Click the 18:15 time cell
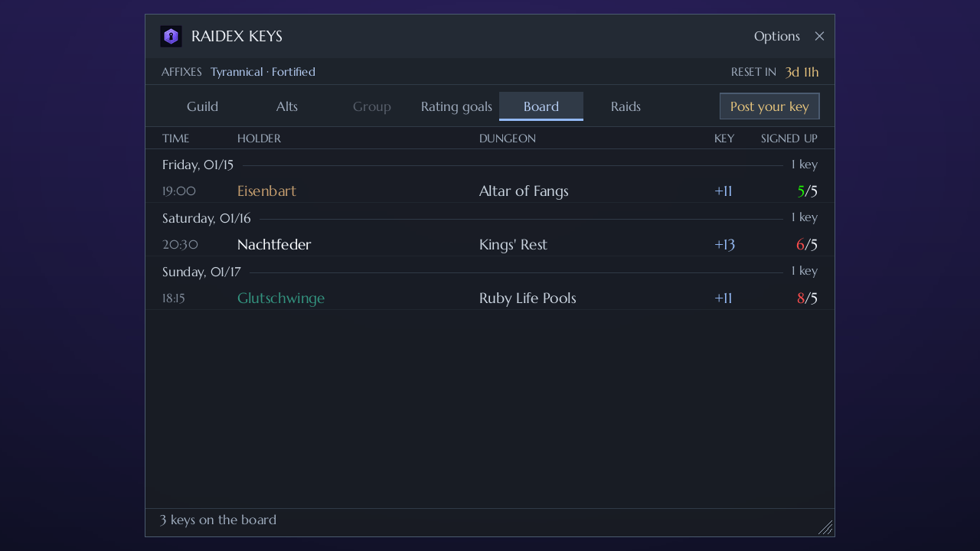 point(174,298)
